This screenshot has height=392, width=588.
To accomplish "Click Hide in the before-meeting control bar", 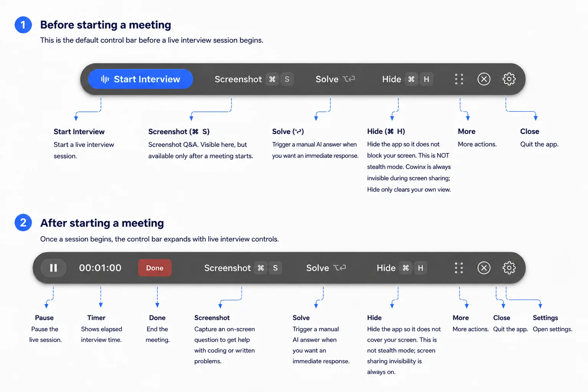I will click(x=407, y=79).
